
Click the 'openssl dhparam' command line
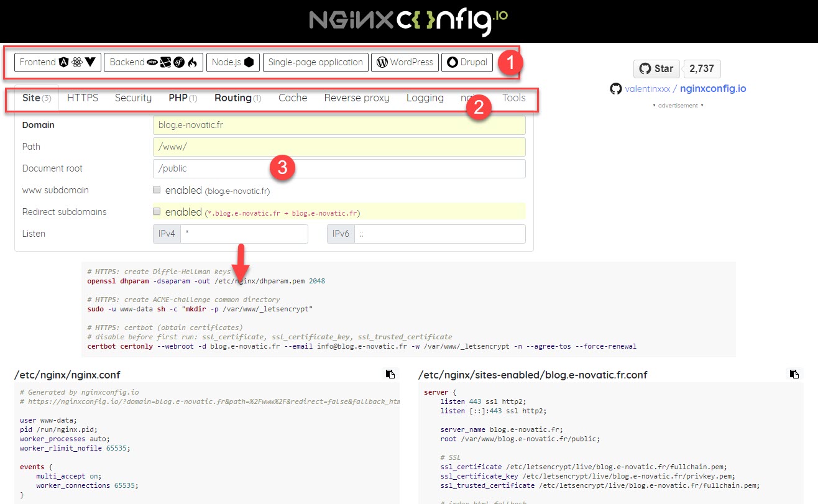pos(206,281)
